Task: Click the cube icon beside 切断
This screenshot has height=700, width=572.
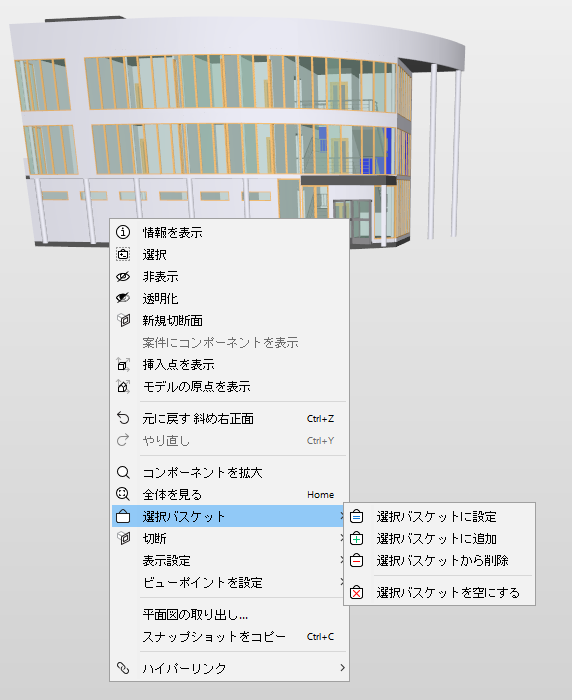Action: tap(123, 538)
